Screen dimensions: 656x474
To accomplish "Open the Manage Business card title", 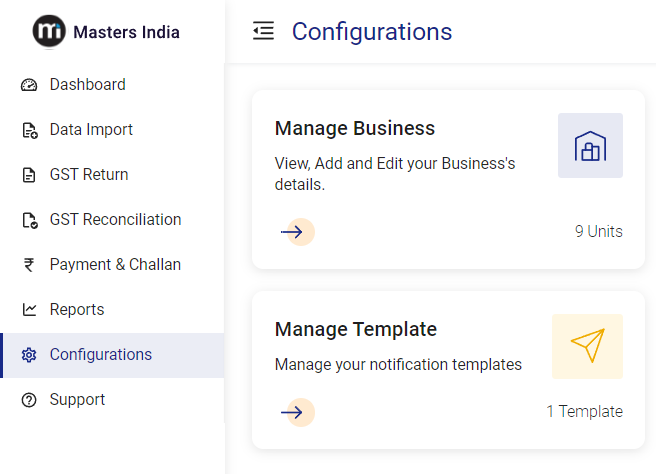I will 355,129.
